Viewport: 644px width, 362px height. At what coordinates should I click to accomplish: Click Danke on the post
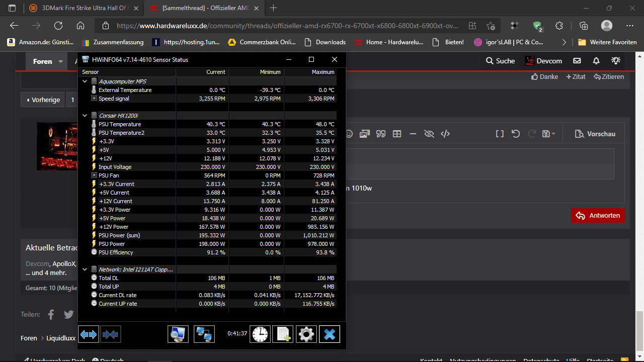click(x=545, y=76)
